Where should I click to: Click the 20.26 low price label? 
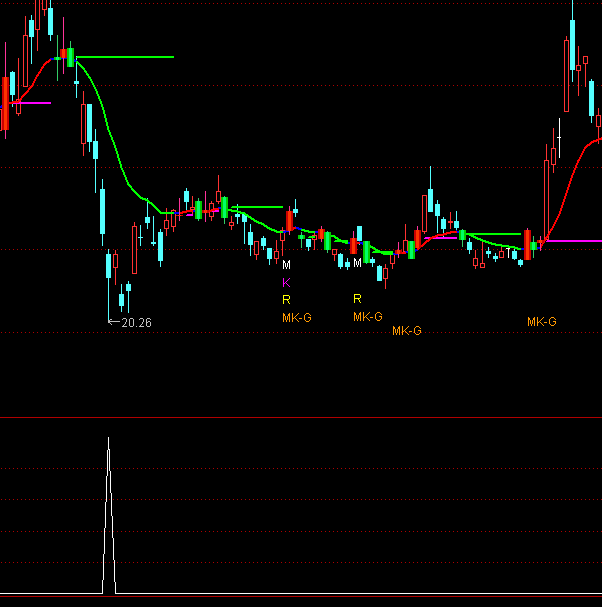(135, 323)
